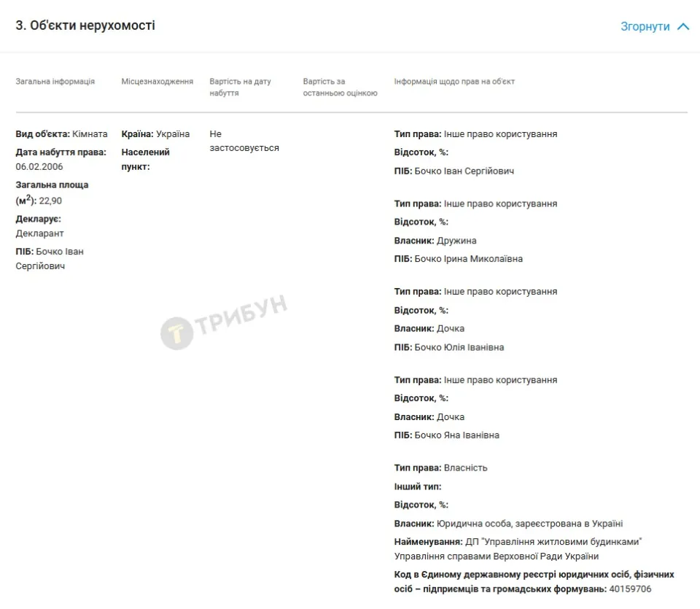Click the Місцезнаходження column header

tap(157, 81)
